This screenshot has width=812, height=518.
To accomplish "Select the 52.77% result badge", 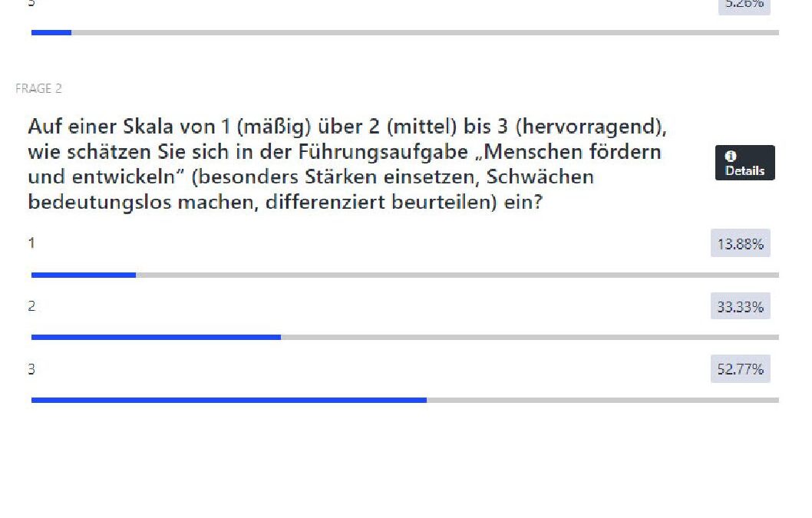I will coord(740,369).
